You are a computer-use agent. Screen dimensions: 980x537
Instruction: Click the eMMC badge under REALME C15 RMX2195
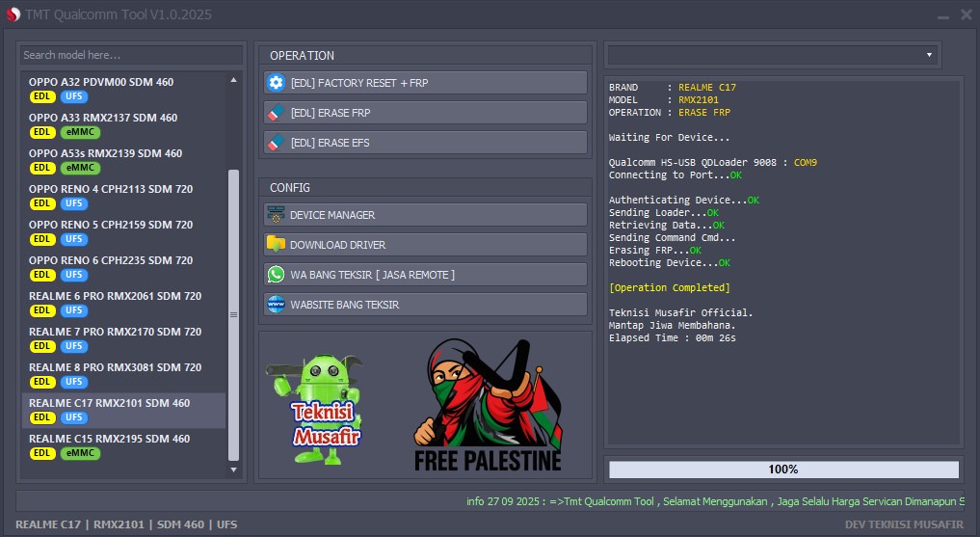point(80,452)
